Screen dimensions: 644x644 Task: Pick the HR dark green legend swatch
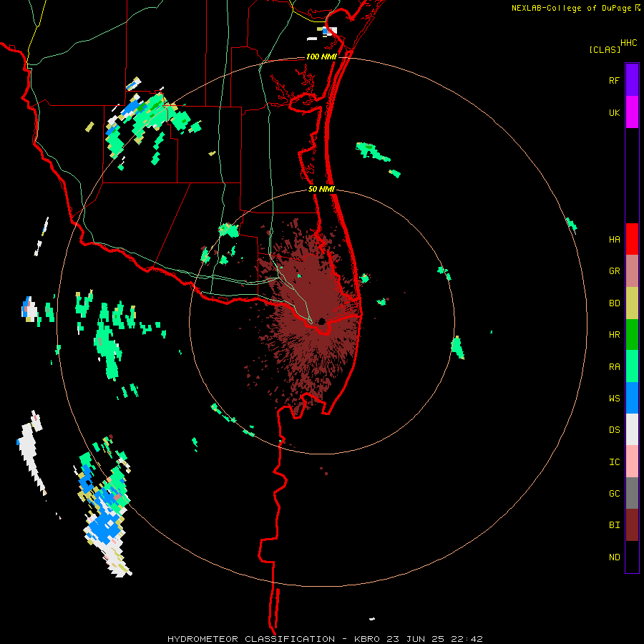(x=632, y=335)
